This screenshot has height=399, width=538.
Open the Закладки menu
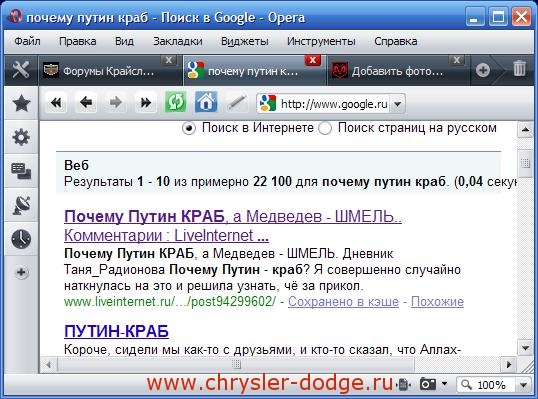(x=177, y=42)
